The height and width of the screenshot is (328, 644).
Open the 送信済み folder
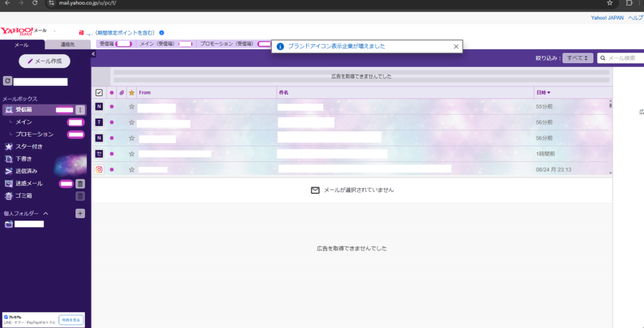[x=26, y=171]
